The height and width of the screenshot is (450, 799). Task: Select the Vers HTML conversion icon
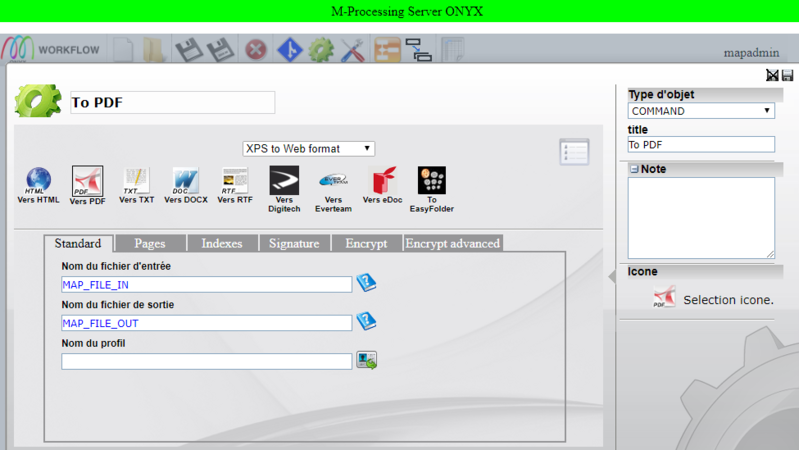click(x=38, y=181)
